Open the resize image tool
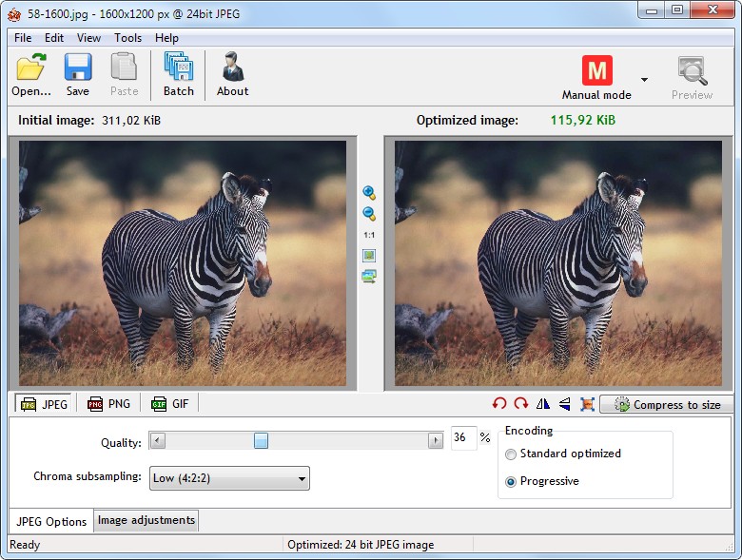 [x=587, y=404]
